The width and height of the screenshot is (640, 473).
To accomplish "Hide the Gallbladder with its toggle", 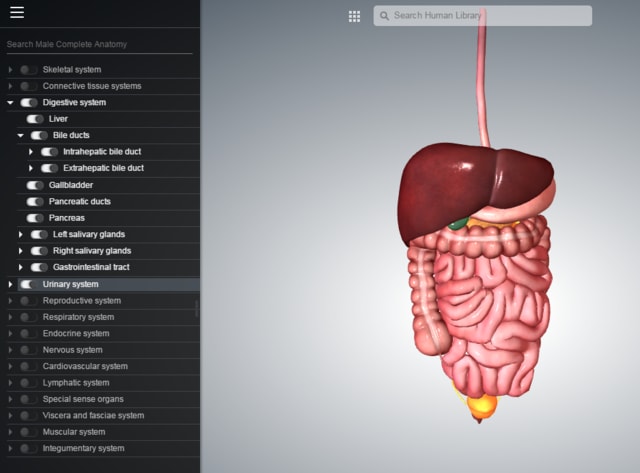I will pos(35,185).
